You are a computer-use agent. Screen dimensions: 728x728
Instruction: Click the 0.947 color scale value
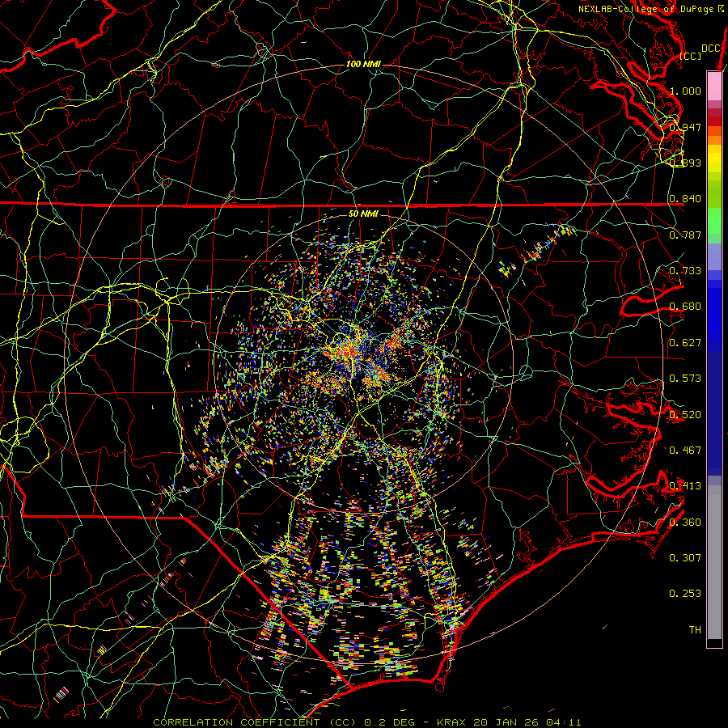pos(685,127)
